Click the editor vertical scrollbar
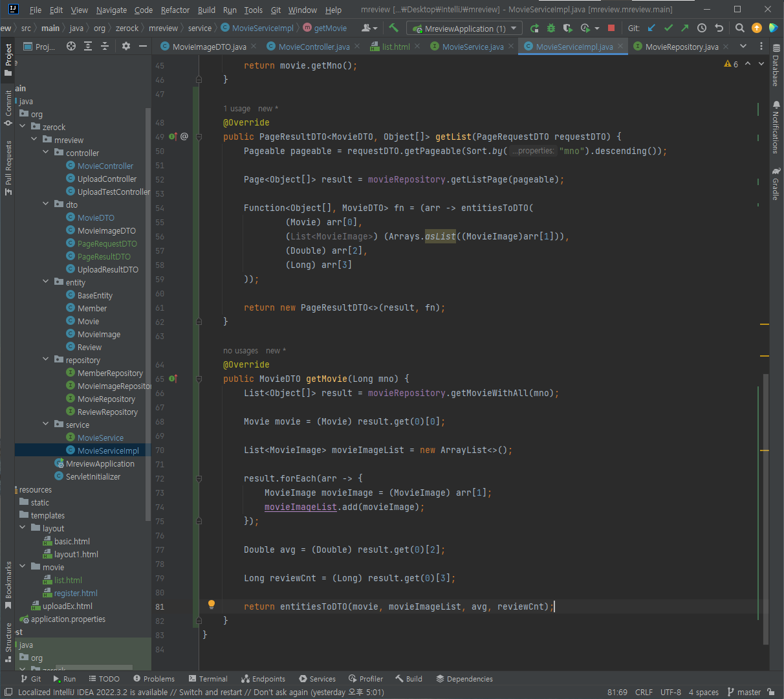The width and height of the screenshot is (784, 699). (765, 509)
